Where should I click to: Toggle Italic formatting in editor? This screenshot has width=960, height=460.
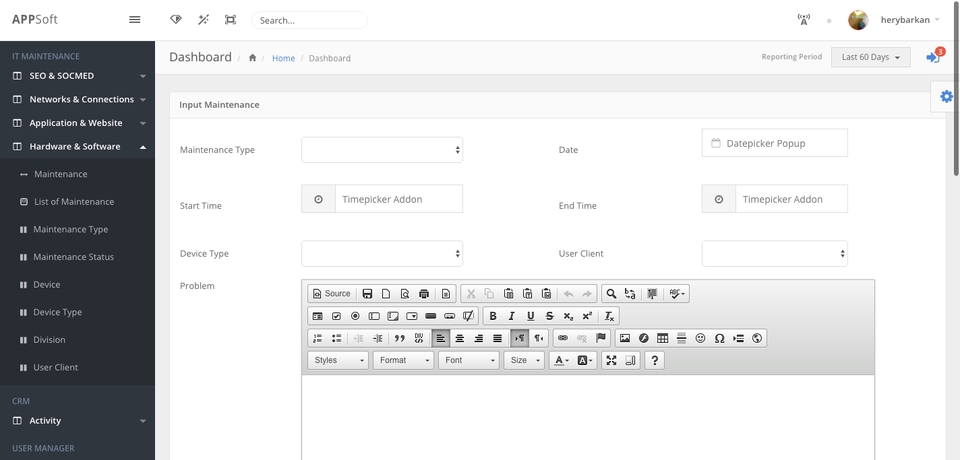pos(512,316)
